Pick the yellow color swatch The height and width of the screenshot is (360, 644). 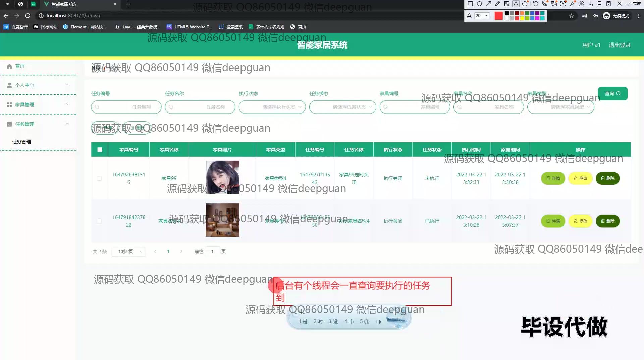[522, 18]
